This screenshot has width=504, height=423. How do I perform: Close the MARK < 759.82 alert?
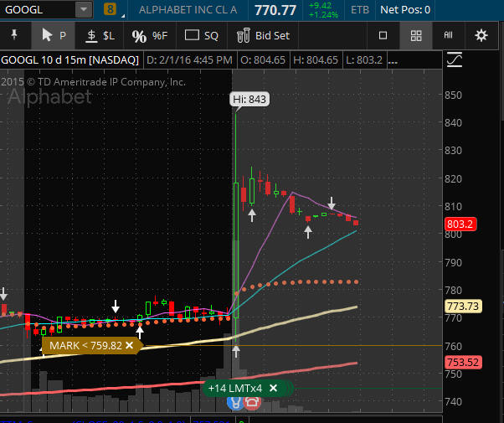[130, 345]
